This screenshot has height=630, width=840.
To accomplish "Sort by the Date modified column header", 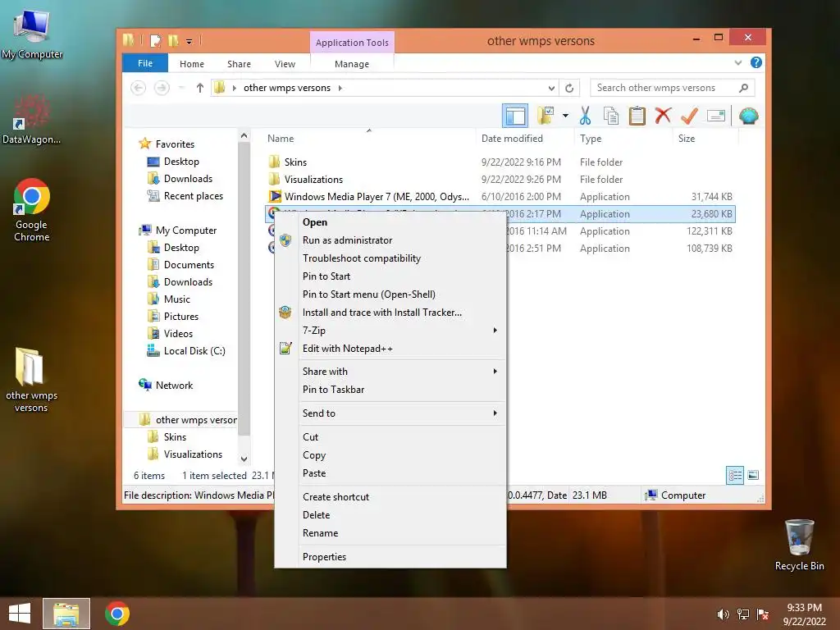I will pyautogui.click(x=525, y=138).
